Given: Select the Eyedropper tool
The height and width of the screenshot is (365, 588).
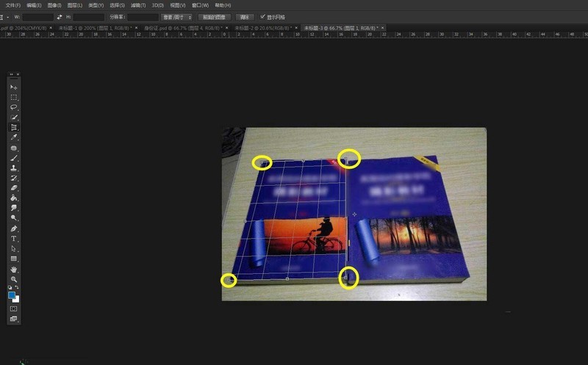Looking at the screenshot, I should 14,137.
